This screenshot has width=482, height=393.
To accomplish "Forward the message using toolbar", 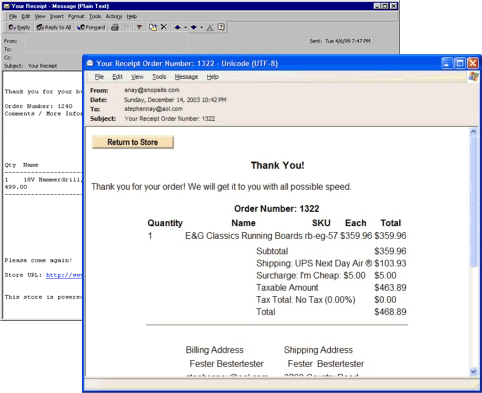I will coord(91,27).
